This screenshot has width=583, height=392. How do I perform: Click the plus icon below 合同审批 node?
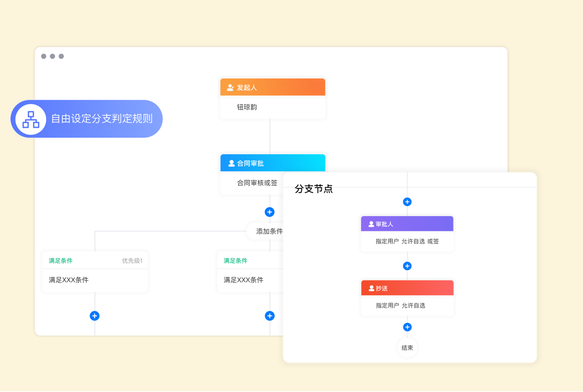269,212
